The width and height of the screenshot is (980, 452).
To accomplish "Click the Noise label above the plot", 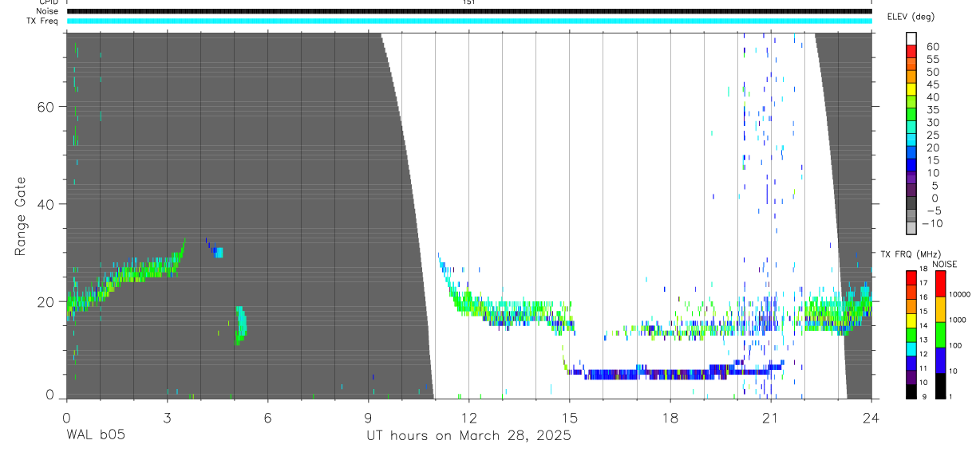I will coord(48,11).
